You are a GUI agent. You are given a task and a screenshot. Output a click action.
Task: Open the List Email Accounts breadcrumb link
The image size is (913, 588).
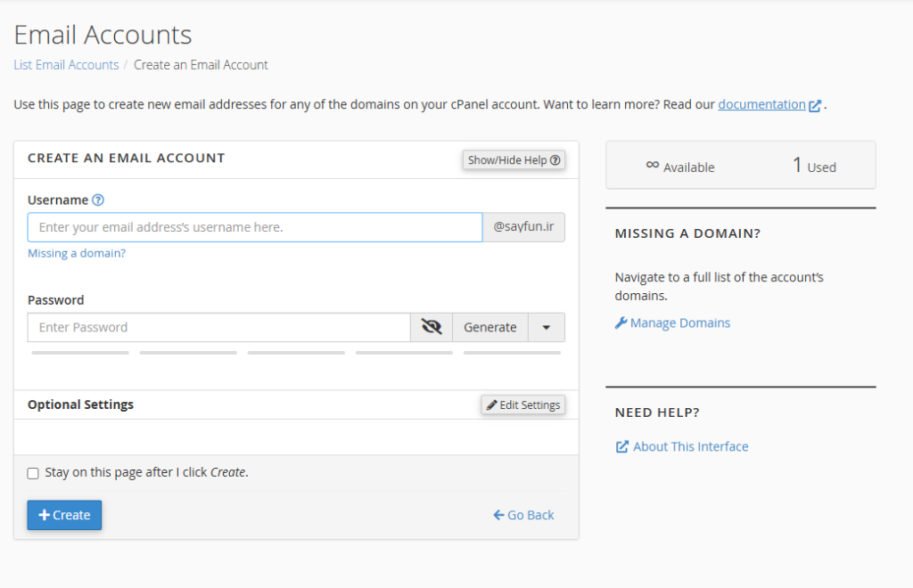pyautogui.click(x=66, y=64)
